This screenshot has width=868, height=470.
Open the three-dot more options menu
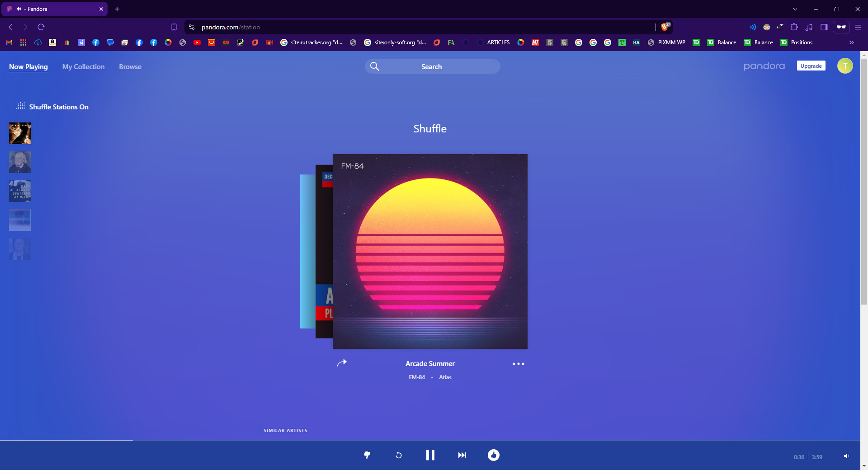pyautogui.click(x=519, y=364)
